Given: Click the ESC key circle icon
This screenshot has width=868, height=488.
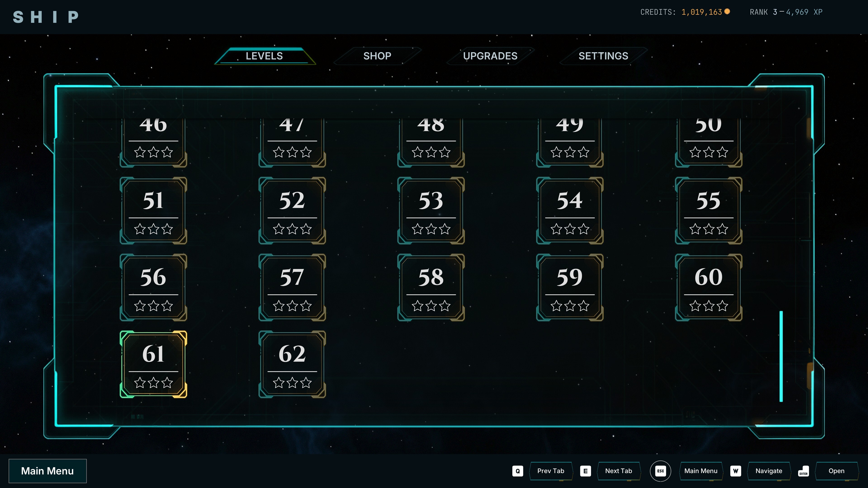Looking at the screenshot, I should [x=660, y=471].
